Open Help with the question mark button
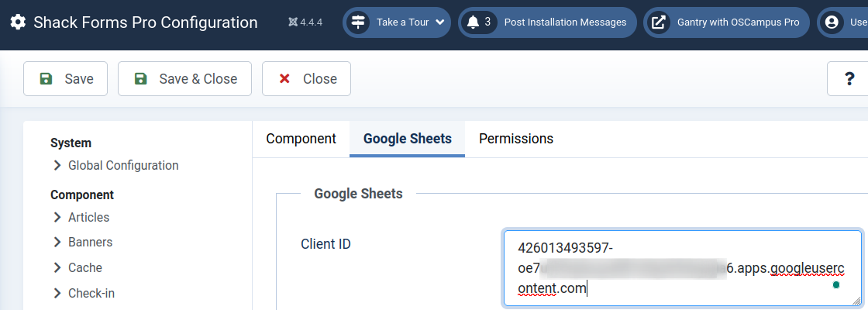Viewport: 868px width, 310px height. 849,78
